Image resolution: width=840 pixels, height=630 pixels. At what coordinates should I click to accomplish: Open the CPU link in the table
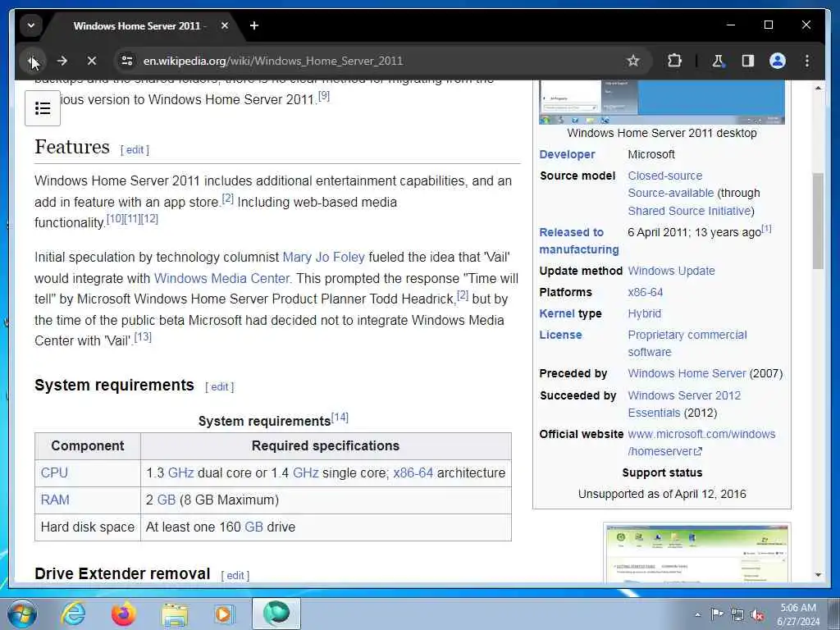54,473
